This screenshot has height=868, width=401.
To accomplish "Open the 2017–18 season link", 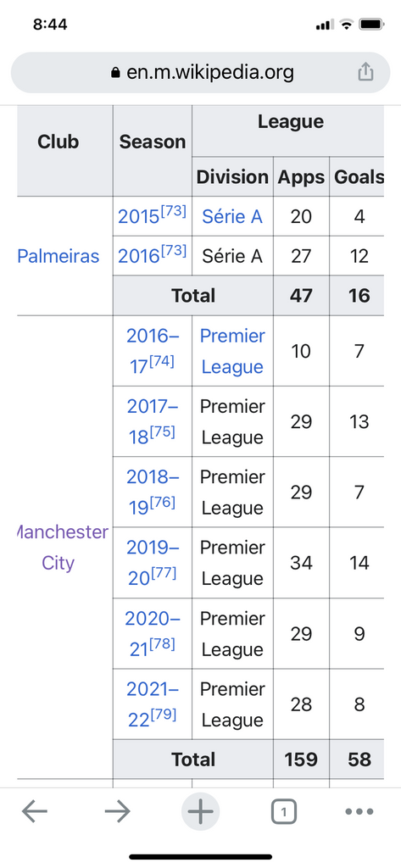I will pyautogui.click(x=153, y=421).
